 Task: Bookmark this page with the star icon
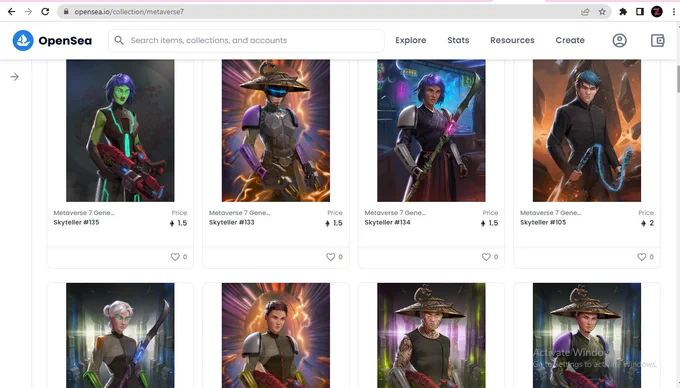(602, 12)
